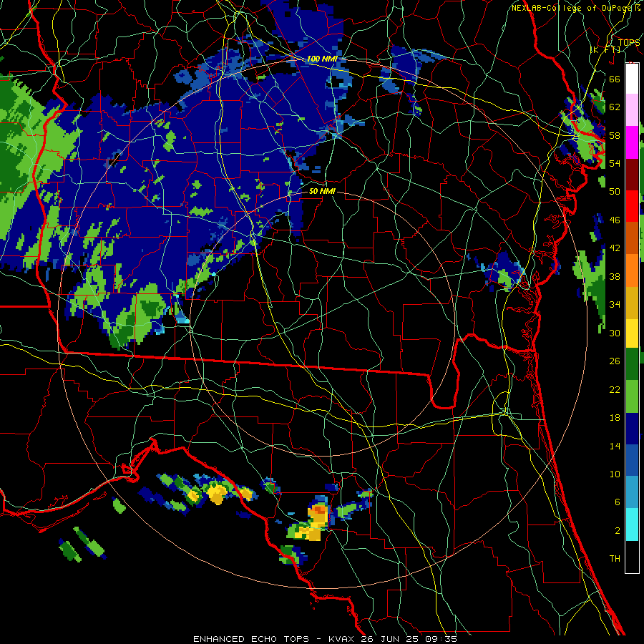
Task: Select the dark red legend swatch
Action: click(x=632, y=175)
